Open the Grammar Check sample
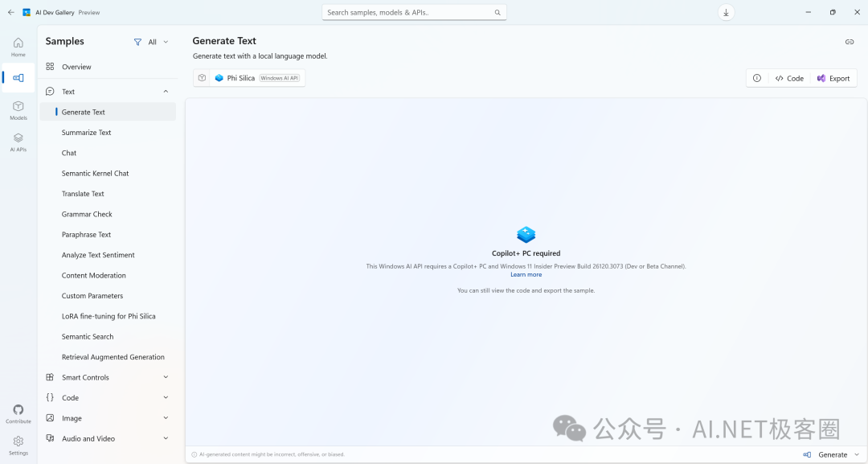868x464 pixels. click(108, 214)
